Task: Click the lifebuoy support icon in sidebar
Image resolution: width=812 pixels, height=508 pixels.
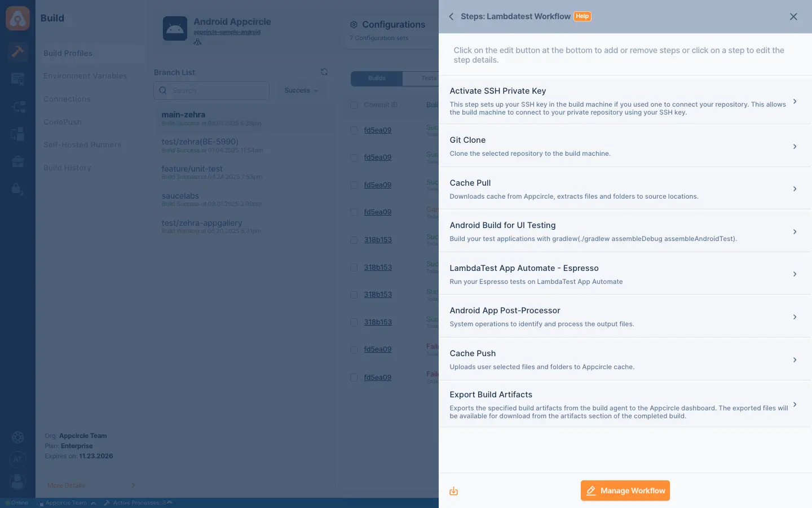Action: click(17, 437)
